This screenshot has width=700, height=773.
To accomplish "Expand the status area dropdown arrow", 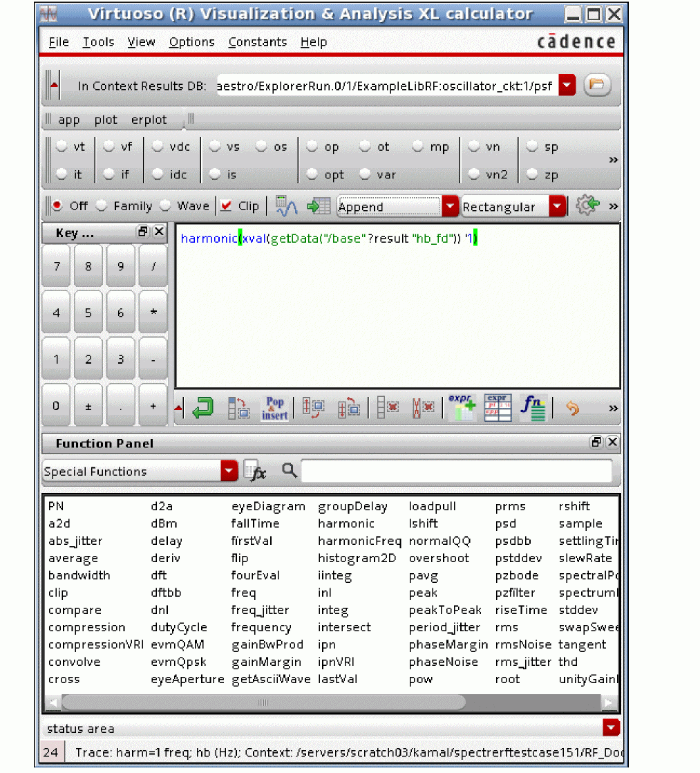I will click(611, 727).
